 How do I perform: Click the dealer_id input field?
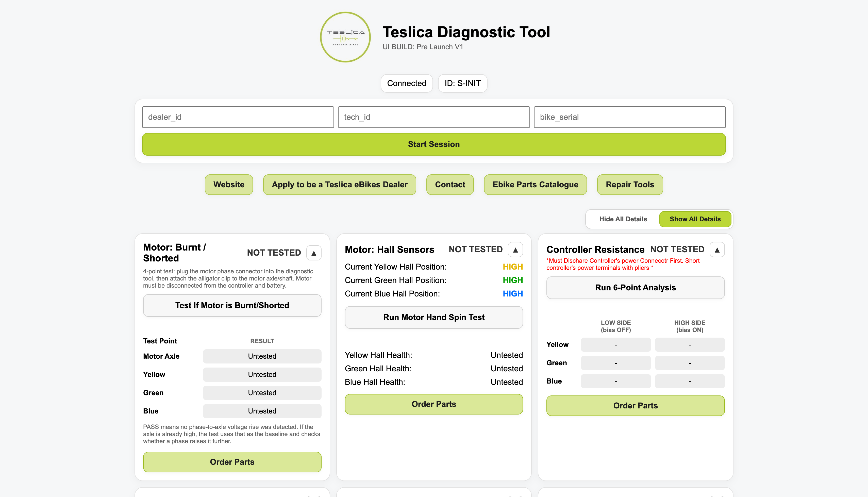[238, 117]
